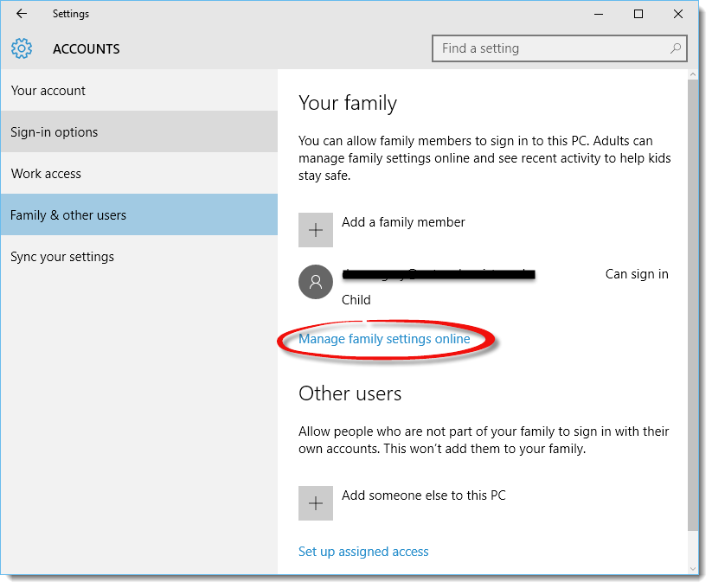Select Your account in the sidebar
Viewport: 712px width, 588px height.
pos(47,90)
